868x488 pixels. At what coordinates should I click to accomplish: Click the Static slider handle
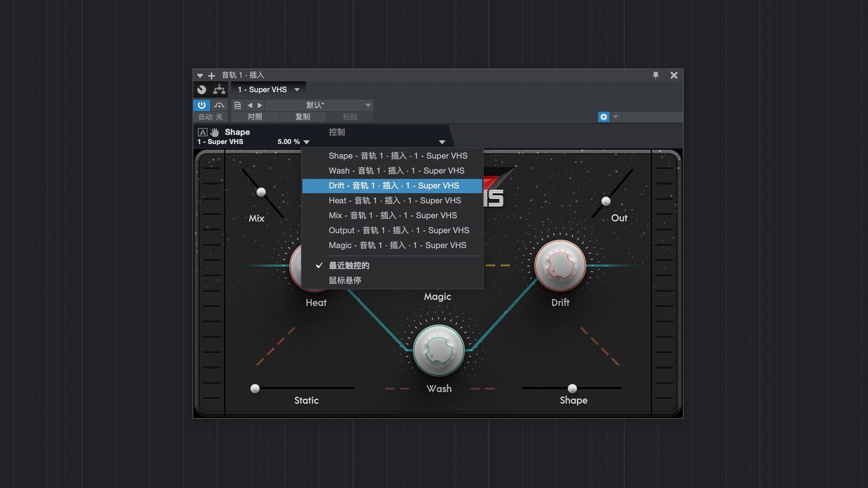point(255,389)
